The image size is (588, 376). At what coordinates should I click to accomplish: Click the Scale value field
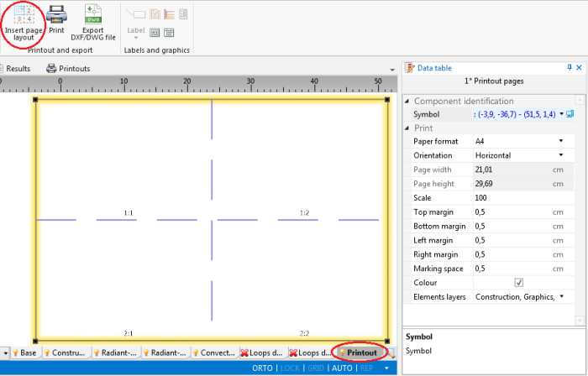[x=512, y=198]
